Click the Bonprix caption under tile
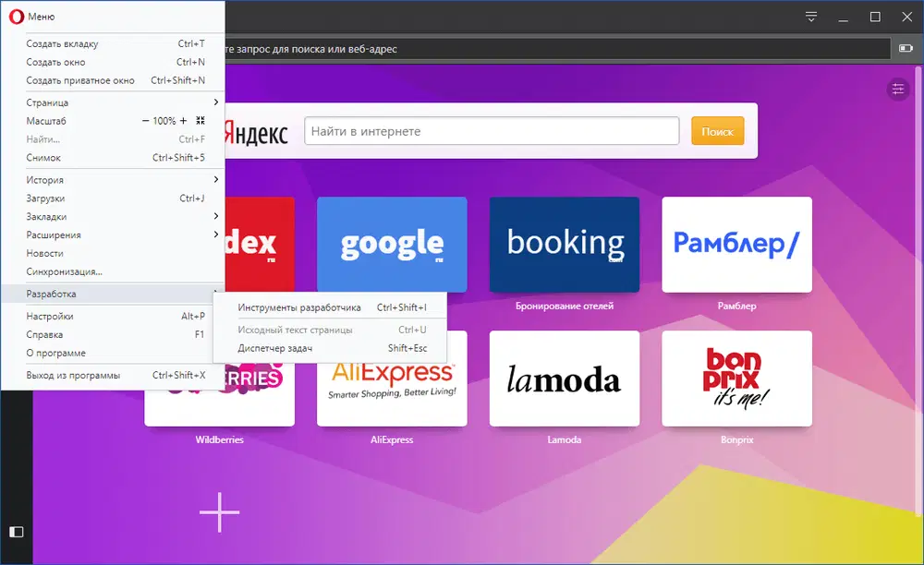Screen dimensions: 924x565 click(x=736, y=439)
